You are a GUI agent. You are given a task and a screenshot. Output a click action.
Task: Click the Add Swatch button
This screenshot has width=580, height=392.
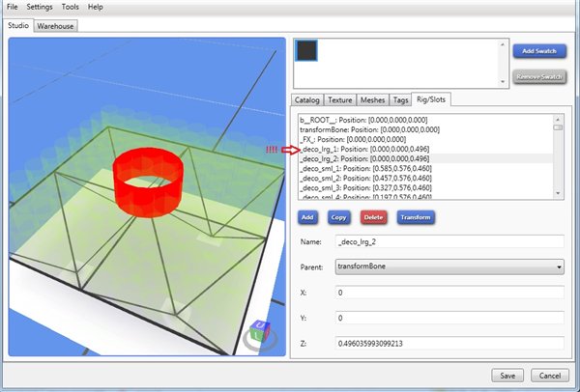(538, 50)
